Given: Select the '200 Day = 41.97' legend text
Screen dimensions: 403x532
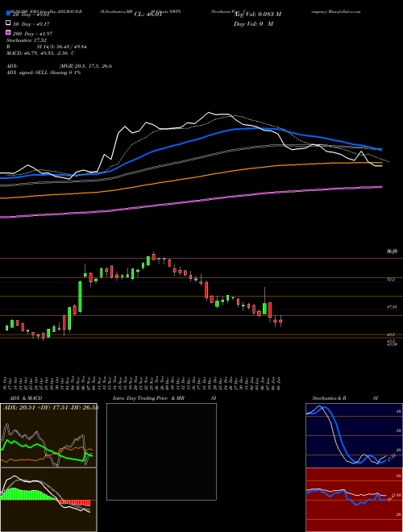Looking at the screenshot, I should tap(32, 34).
